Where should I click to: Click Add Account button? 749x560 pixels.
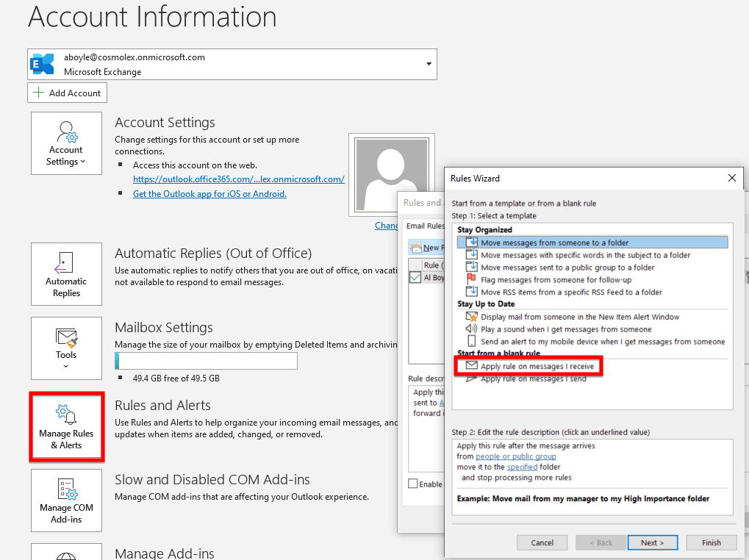67,93
